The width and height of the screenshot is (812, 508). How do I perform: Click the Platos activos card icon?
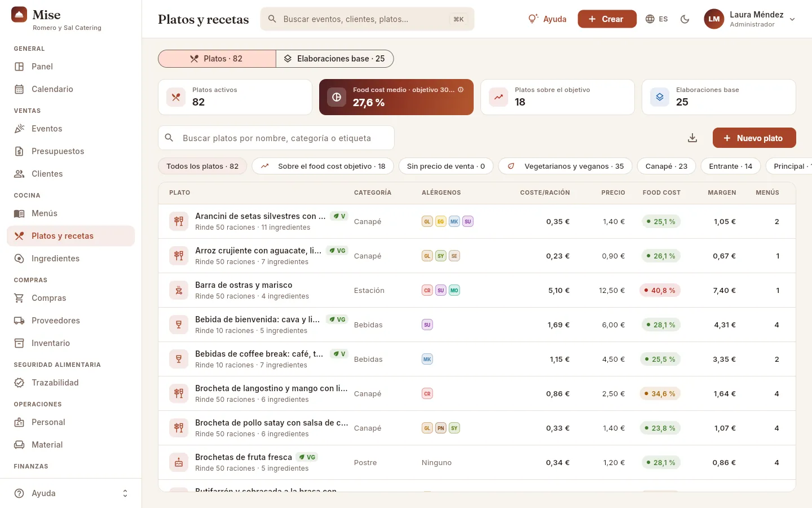pos(176,97)
